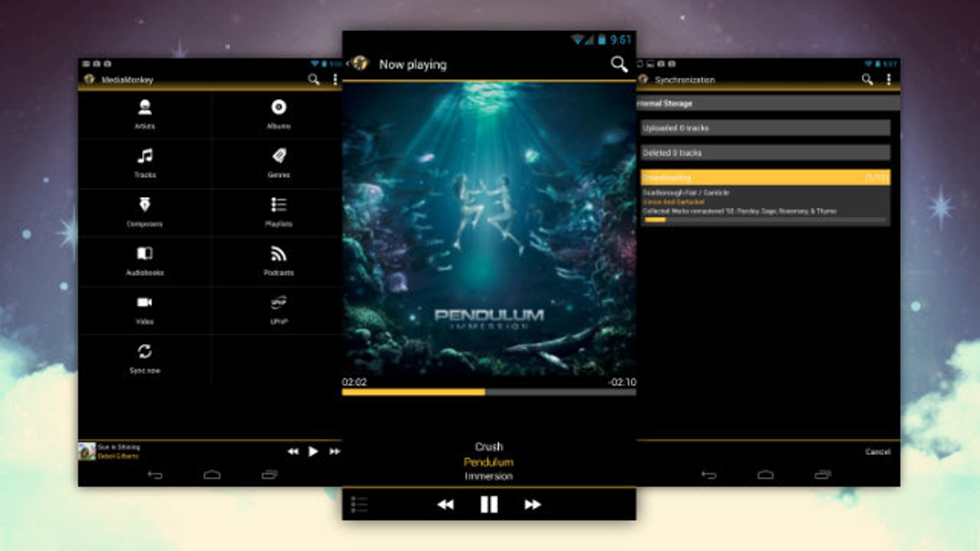
Task: Tap Android back button on Synchronization screen
Action: click(709, 474)
